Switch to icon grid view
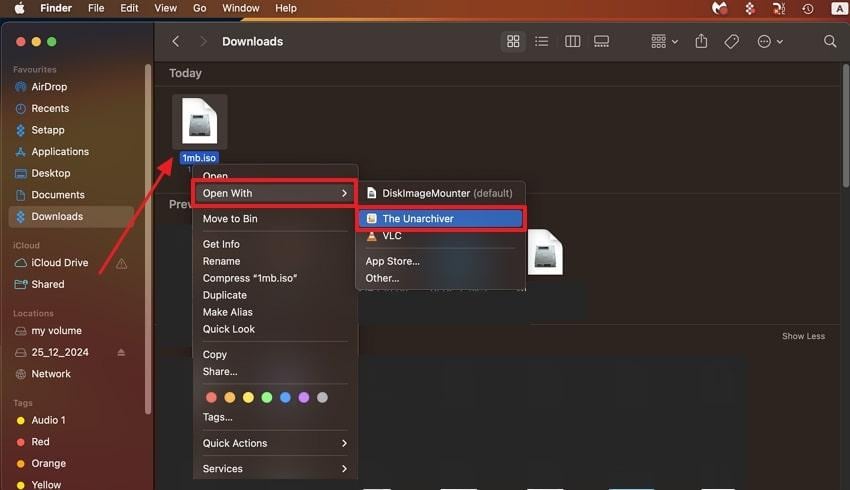The width and height of the screenshot is (850, 490). [x=513, y=41]
